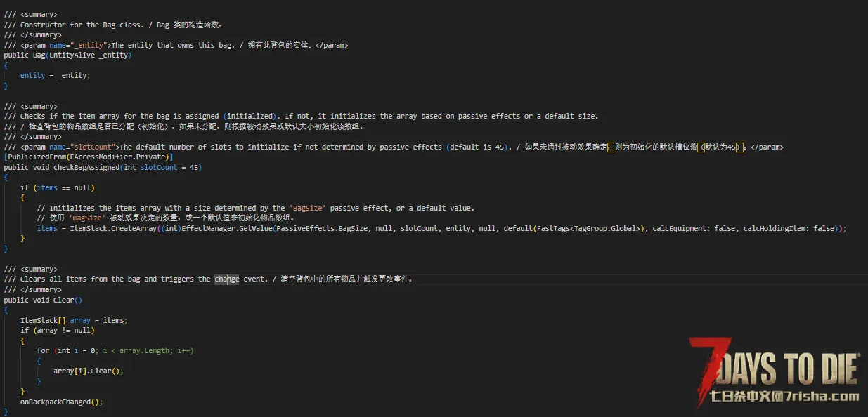
Task: Click the 'onBackpackChanged();' call
Action: tap(62, 402)
